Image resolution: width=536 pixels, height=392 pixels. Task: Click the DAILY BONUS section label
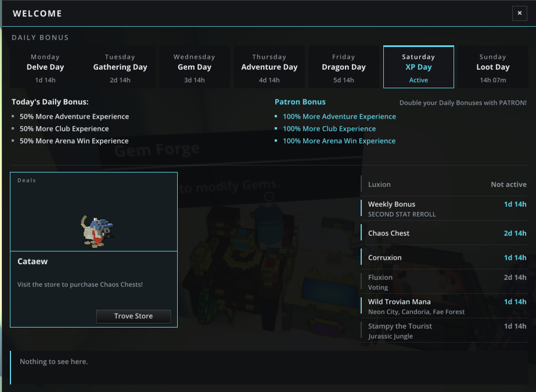click(x=40, y=38)
